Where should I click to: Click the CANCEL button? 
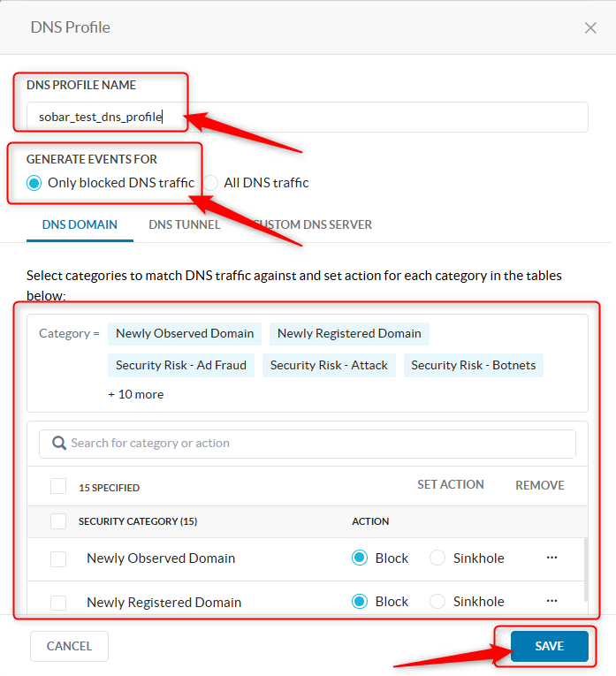point(70,646)
